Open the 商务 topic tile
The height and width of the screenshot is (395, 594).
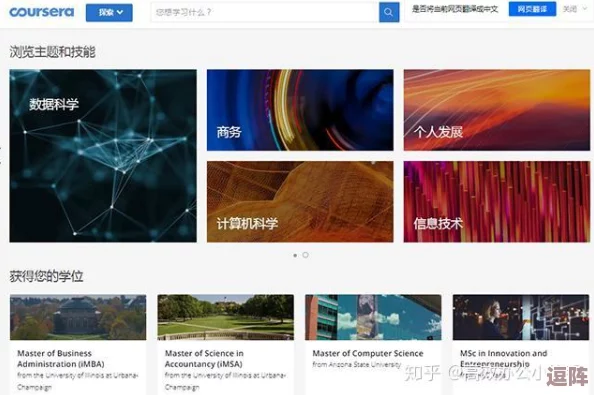click(x=300, y=110)
